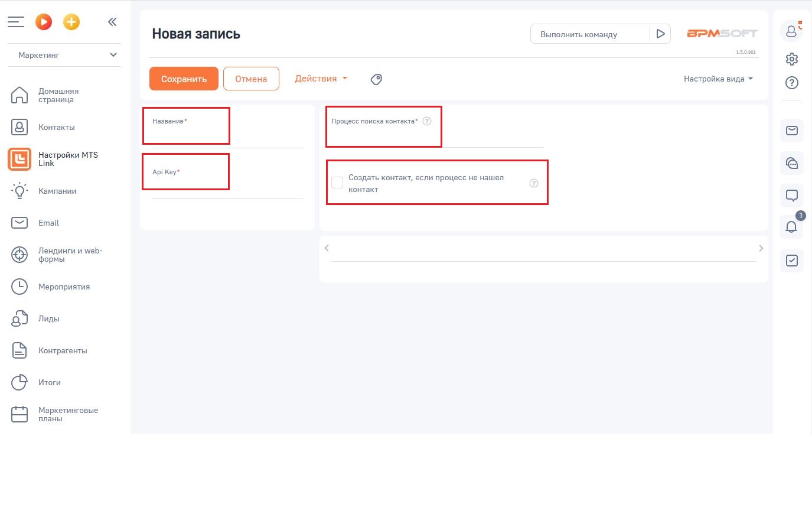Open the notifications bell icon

[x=791, y=227]
